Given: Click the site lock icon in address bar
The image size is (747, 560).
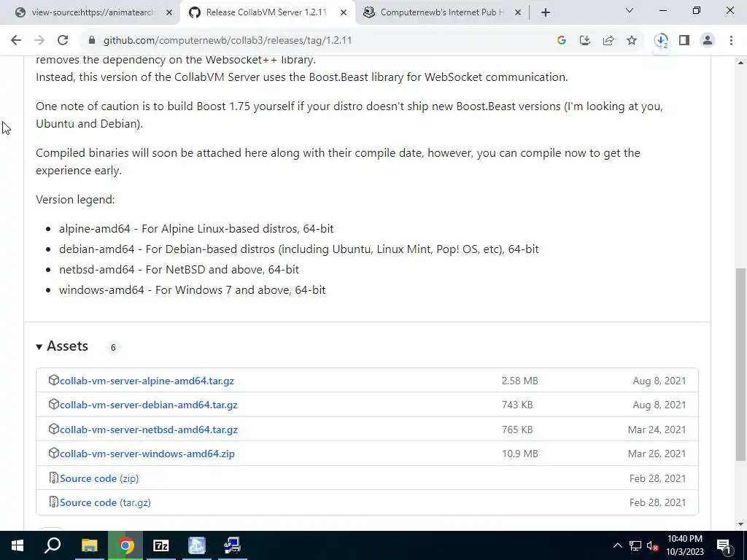Looking at the screenshot, I should (92, 41).
